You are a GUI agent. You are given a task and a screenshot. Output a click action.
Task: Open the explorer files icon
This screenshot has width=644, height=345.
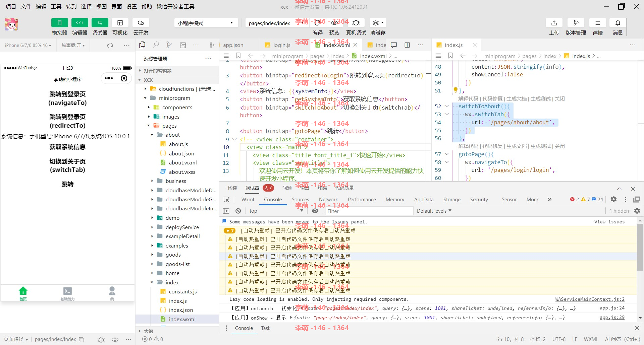click(x=142, y=45)
